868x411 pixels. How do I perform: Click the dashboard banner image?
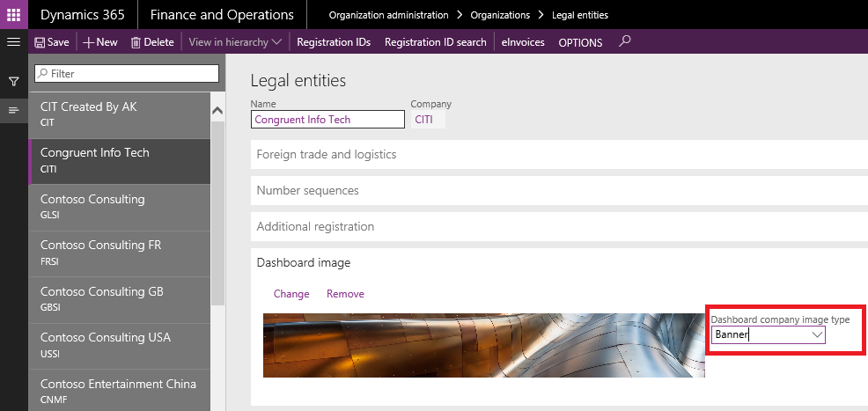click(x=484, y=345)
